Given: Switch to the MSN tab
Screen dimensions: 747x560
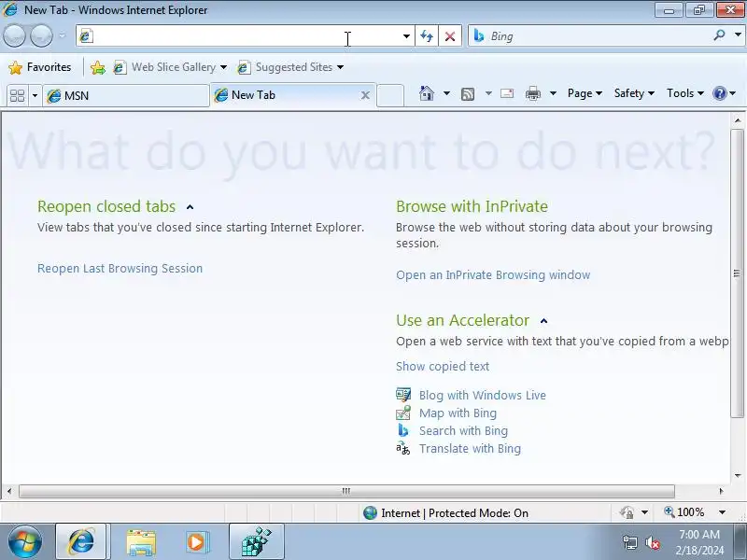Looking at the screenshot, I should tap(125, 96).
